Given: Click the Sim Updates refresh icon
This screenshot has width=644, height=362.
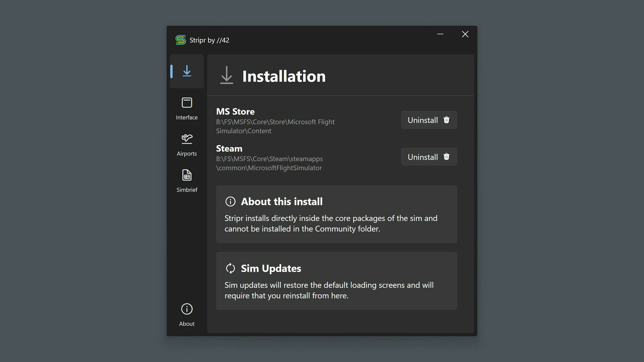Looking at the screenshot, I should point(230,268).
